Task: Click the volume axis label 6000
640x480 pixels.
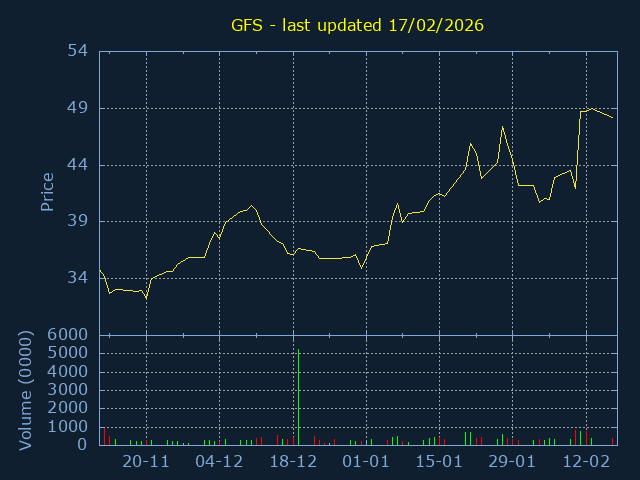Action: [x=68, y=335]
